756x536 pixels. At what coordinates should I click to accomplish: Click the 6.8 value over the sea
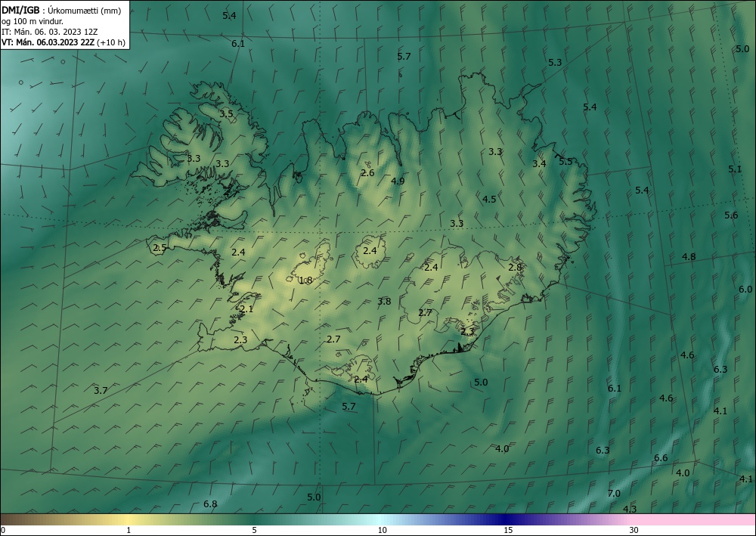(210, 504)
